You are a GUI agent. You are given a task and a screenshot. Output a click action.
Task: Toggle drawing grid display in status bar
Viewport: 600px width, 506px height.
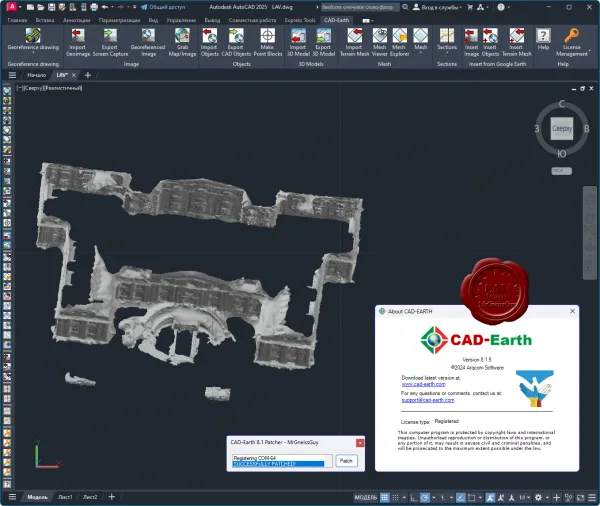[x=385, y=497]
